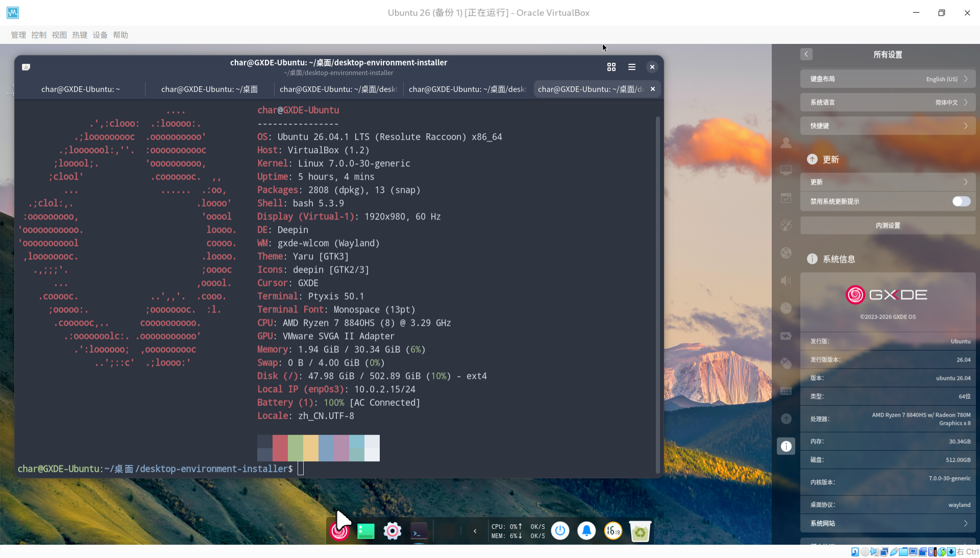Open the settings gear in the dock
Screen dimensions: 980x558
392,531
